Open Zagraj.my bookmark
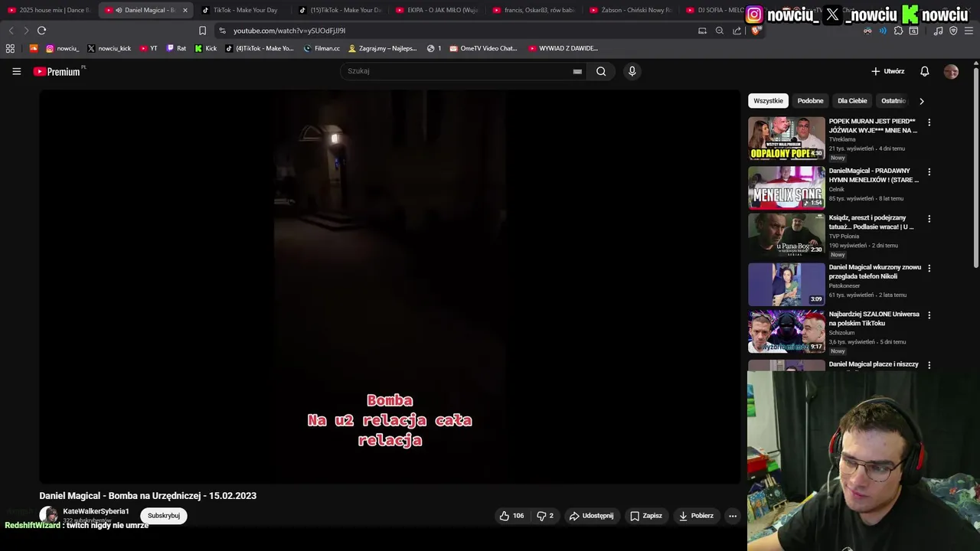Image resolution: width=980 pixels, height=551 pixels. 382,48
